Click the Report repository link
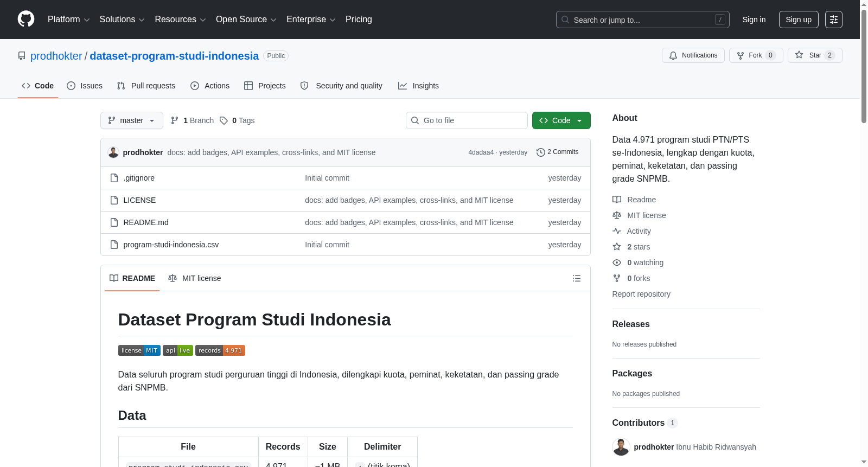Screen dimensions: 868x467 [641, 294]
